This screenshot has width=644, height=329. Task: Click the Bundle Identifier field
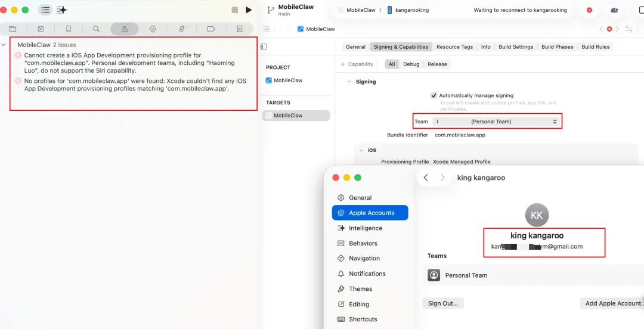tap(496, 135)
